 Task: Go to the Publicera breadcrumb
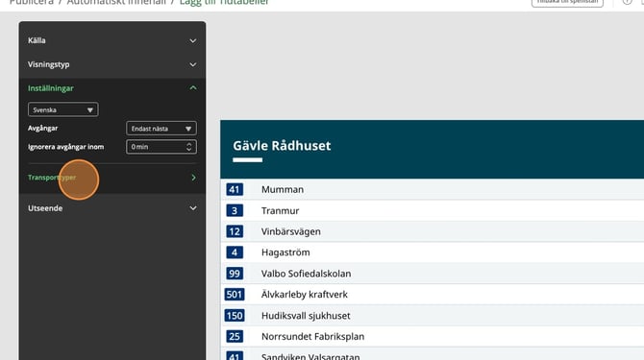coord(31,2)
